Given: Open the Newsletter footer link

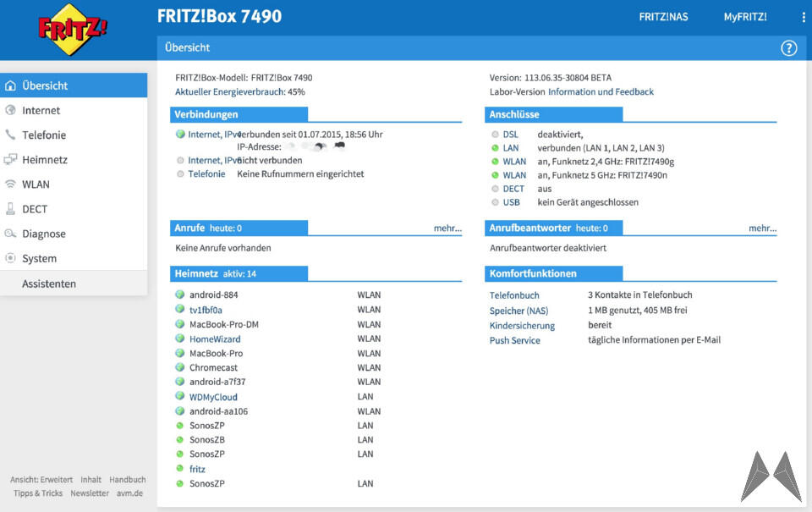Looking at the screenshot, I should (x=90, y=493).
